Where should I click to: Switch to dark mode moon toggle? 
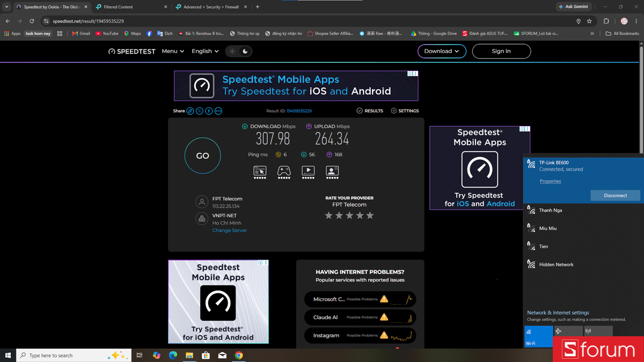click(x=245, y=51)
